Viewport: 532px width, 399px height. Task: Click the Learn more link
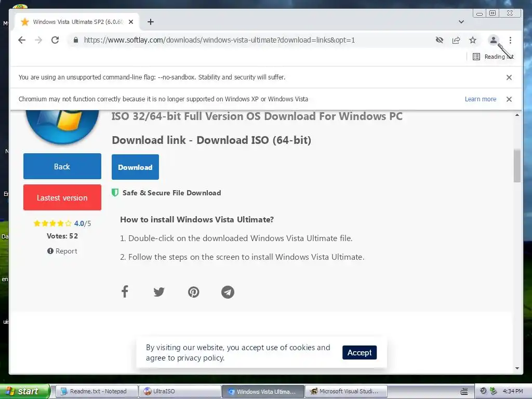click(x=481, y=99)
